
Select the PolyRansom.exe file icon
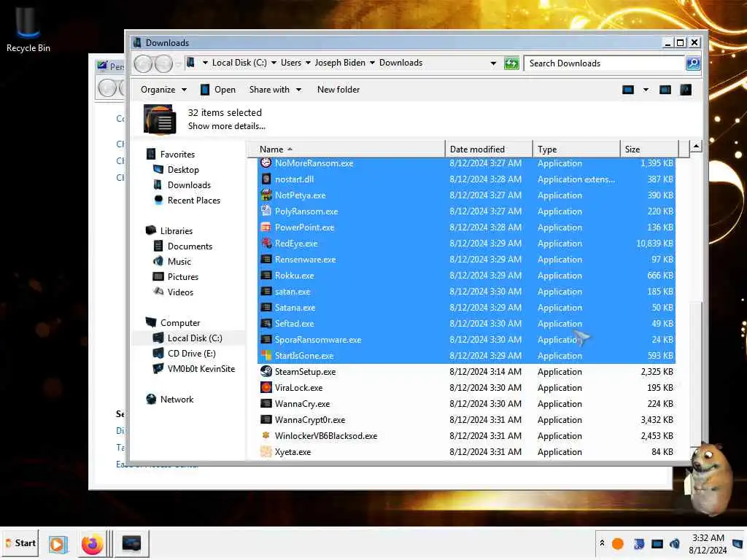coord(266,211)
